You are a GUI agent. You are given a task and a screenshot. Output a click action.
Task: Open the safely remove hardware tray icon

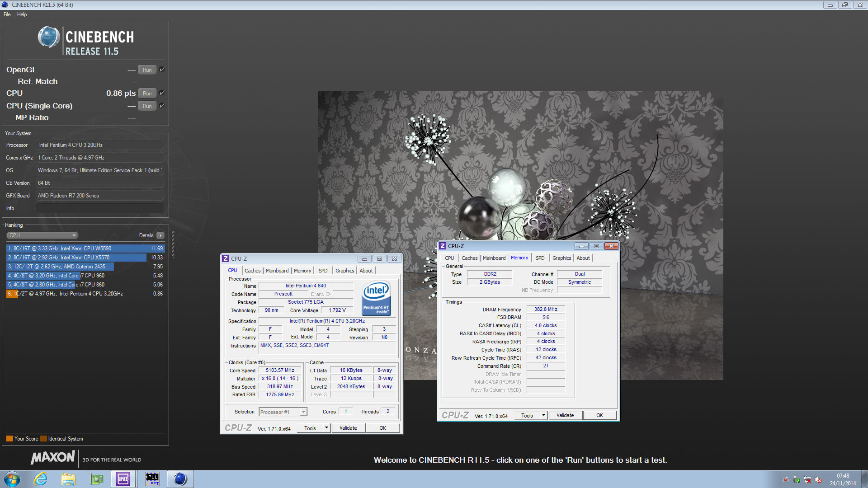[797, 480]
